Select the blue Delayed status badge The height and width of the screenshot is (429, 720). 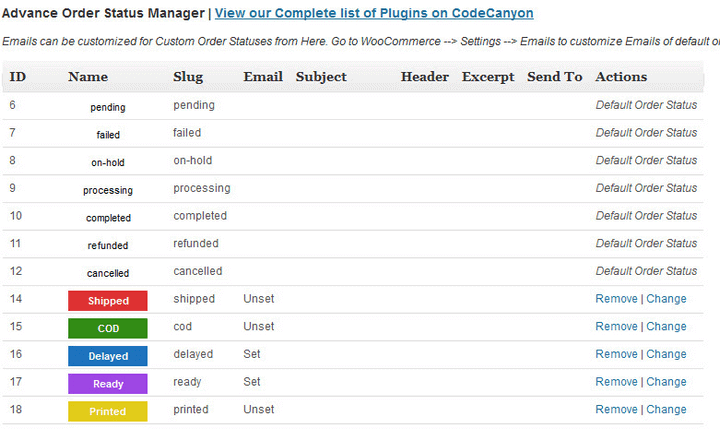tap(108, 356)
